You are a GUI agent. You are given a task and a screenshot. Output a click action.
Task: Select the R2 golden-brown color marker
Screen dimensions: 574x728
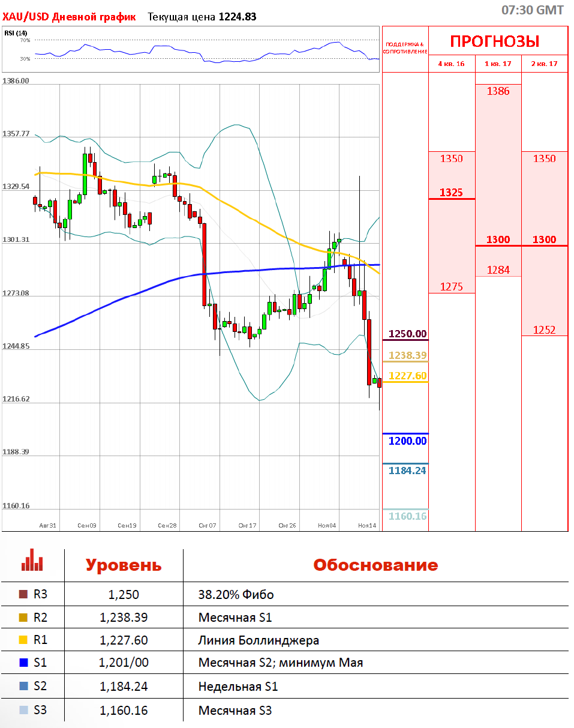coord(23,618)
